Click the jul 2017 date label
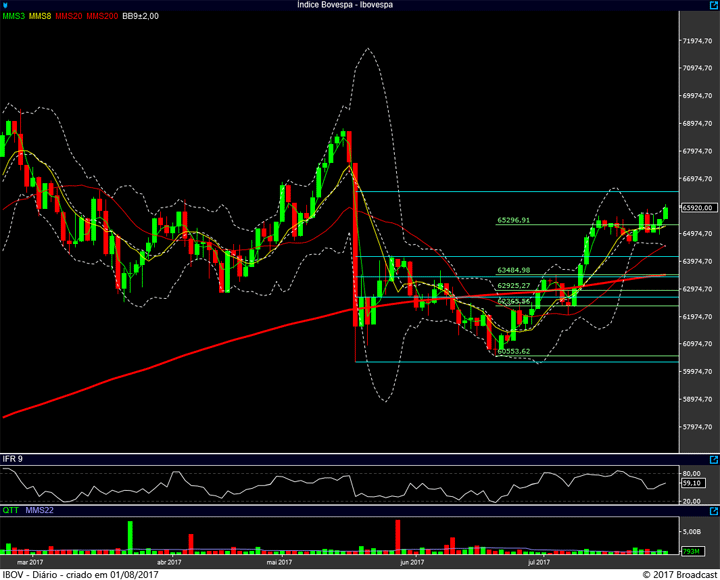This screenshot has height=580, width=720. 539,562
